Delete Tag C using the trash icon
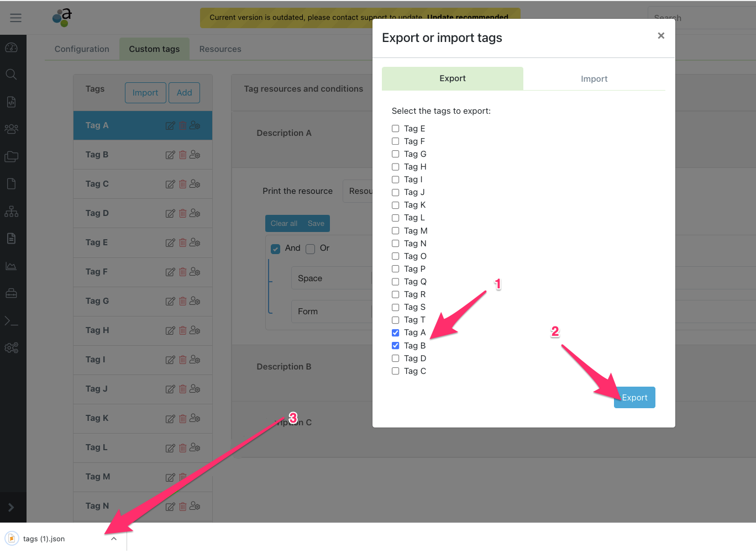The height and width of the screenshot is (554, 756). tap(182, 184)
